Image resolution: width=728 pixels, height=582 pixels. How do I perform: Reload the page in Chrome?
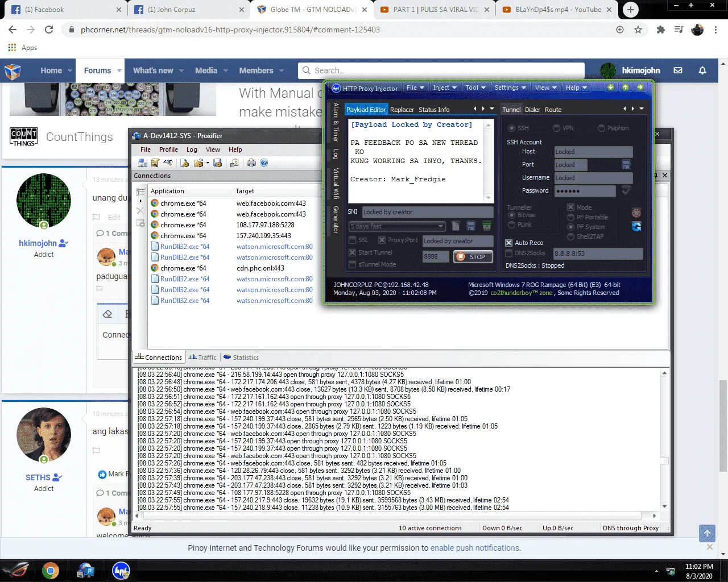49,30
